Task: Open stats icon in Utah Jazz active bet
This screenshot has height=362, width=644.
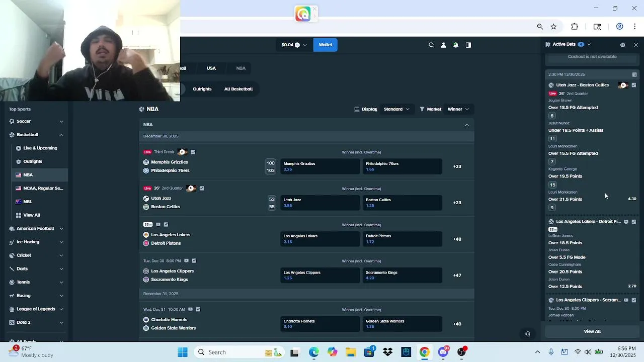Action: pos(634,85)
